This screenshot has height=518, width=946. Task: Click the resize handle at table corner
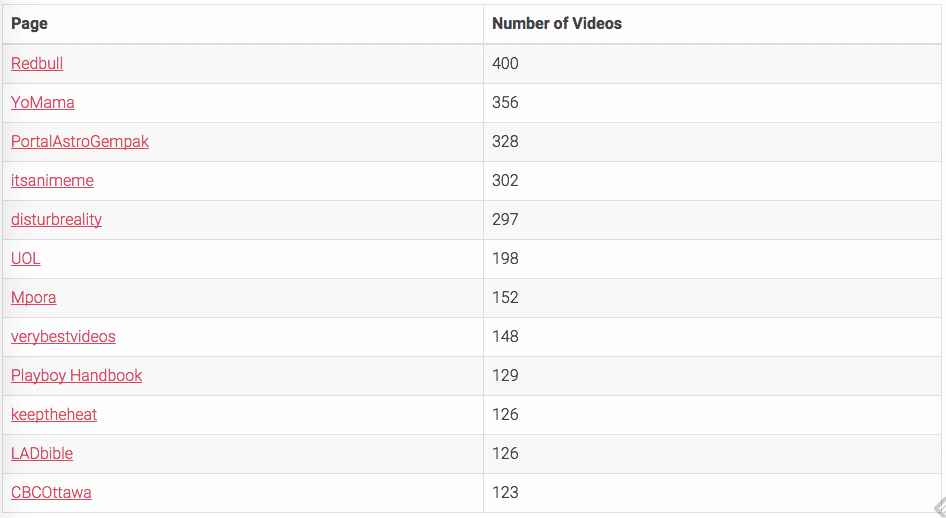pos(939,508)
